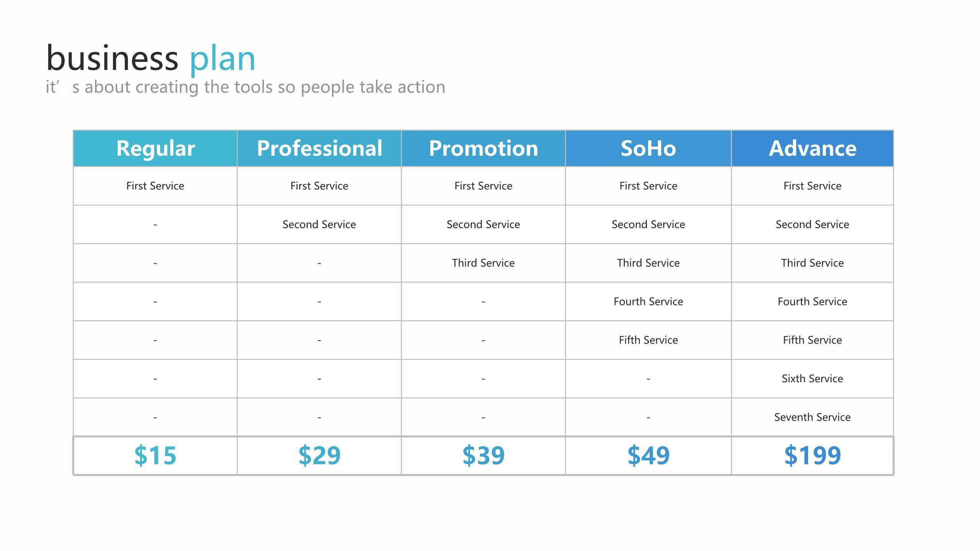Select the word "business" in the title

click(112, 59)
